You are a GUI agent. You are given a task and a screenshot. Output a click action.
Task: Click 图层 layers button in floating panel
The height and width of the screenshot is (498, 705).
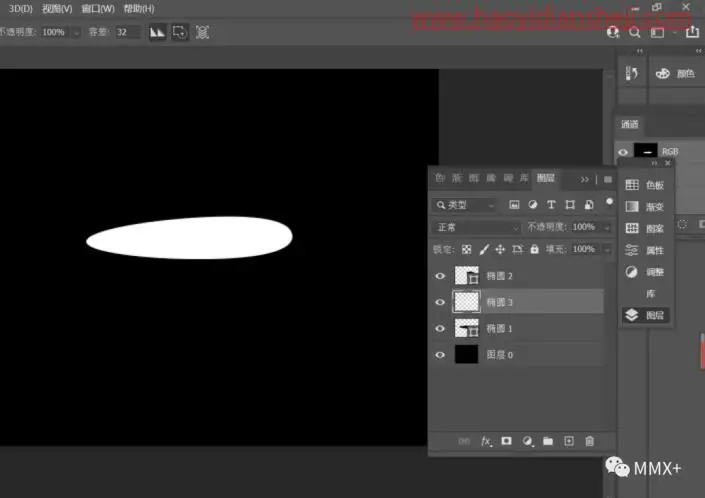645,315
